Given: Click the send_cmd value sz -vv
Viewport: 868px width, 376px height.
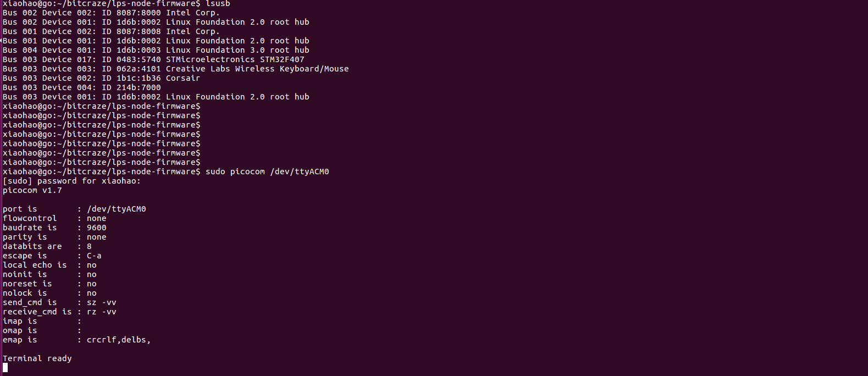Looking at the screenshot, I should pyautogui.click(x=102, y=302).
